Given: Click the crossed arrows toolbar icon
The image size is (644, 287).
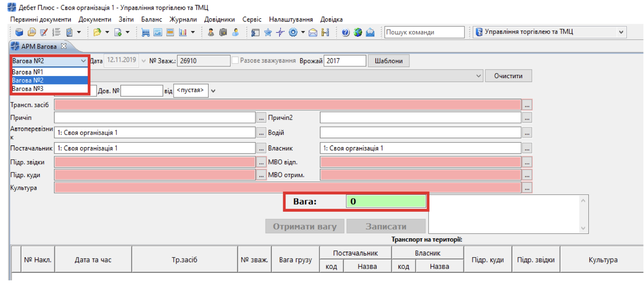Looking at the screenshot, I should point(280,32).
